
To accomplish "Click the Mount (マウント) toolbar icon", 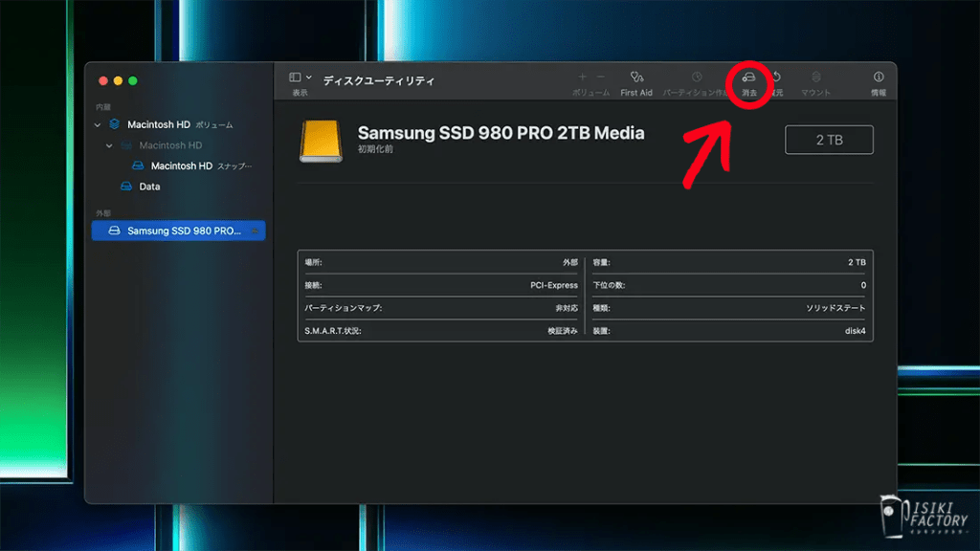I will 815,77.
